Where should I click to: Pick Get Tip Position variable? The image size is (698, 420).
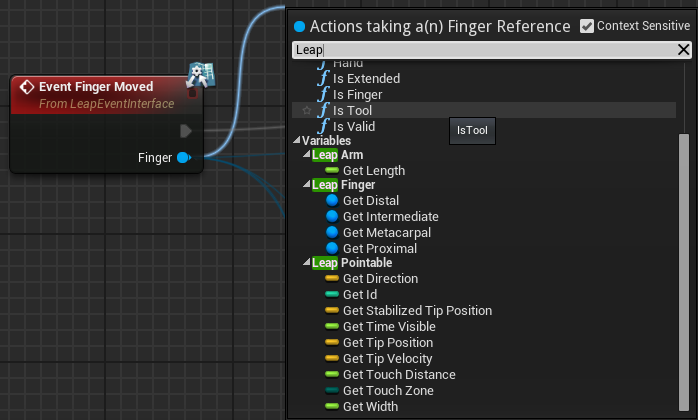(x=379, y=343)
